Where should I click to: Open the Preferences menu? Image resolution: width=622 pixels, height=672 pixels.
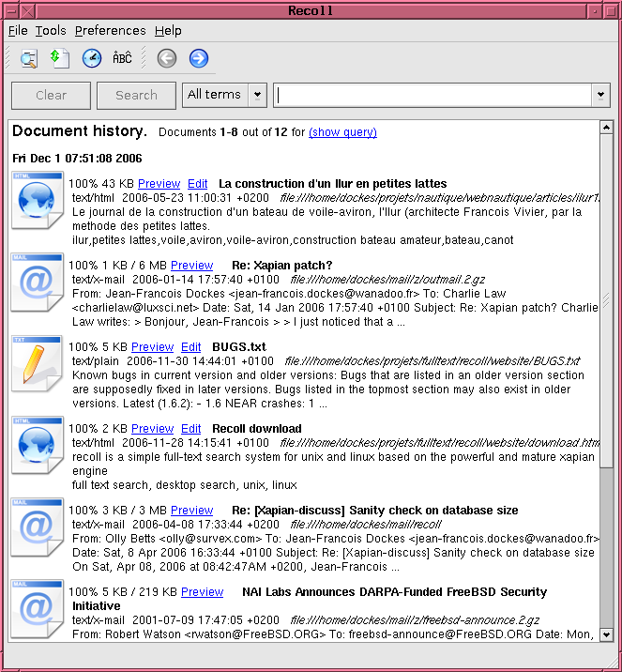110,31
